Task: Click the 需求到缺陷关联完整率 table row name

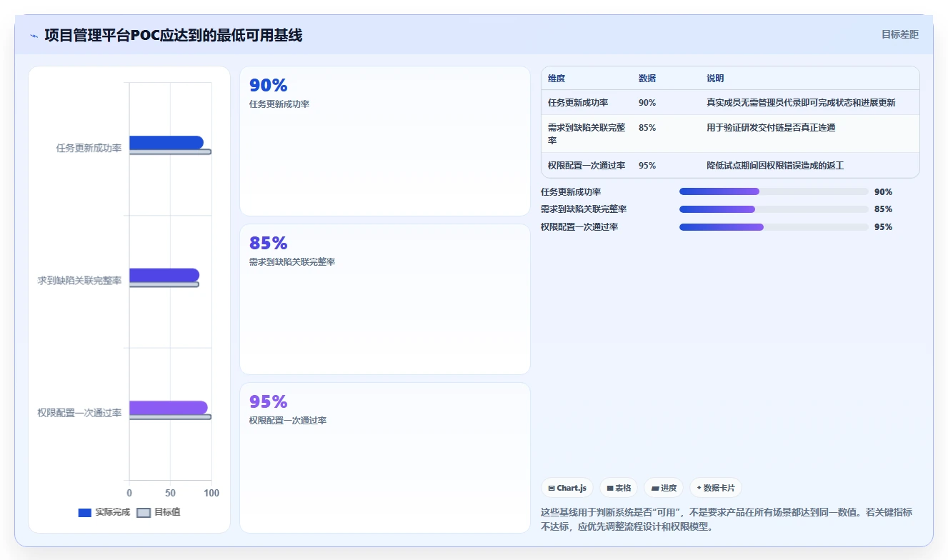Action: pos(587,134)
